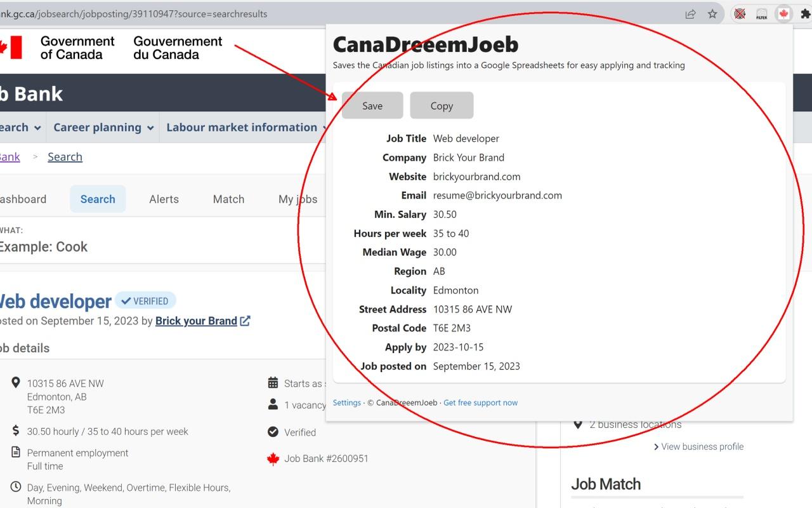Click the Get free support now link
Viewport: 812px width, 508px height.
pos(480,403)
